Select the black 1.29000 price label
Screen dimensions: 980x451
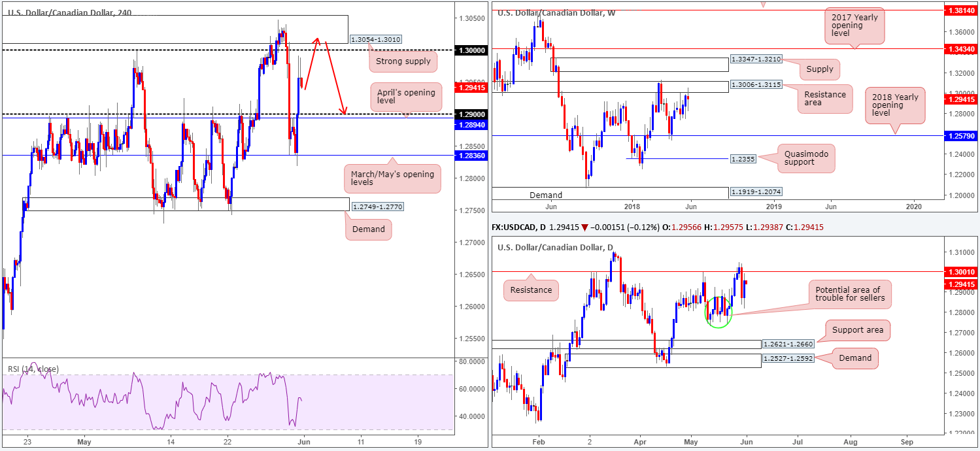(471, 114)
